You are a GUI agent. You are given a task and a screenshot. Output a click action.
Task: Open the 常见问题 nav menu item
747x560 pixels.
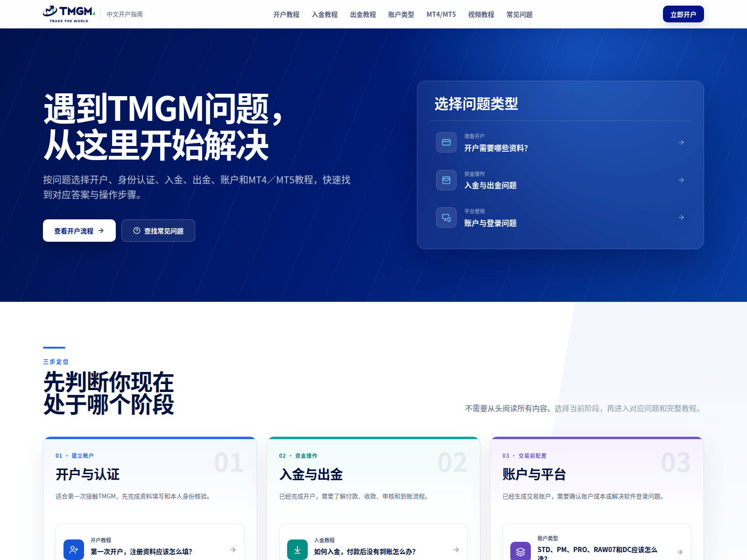519,14
